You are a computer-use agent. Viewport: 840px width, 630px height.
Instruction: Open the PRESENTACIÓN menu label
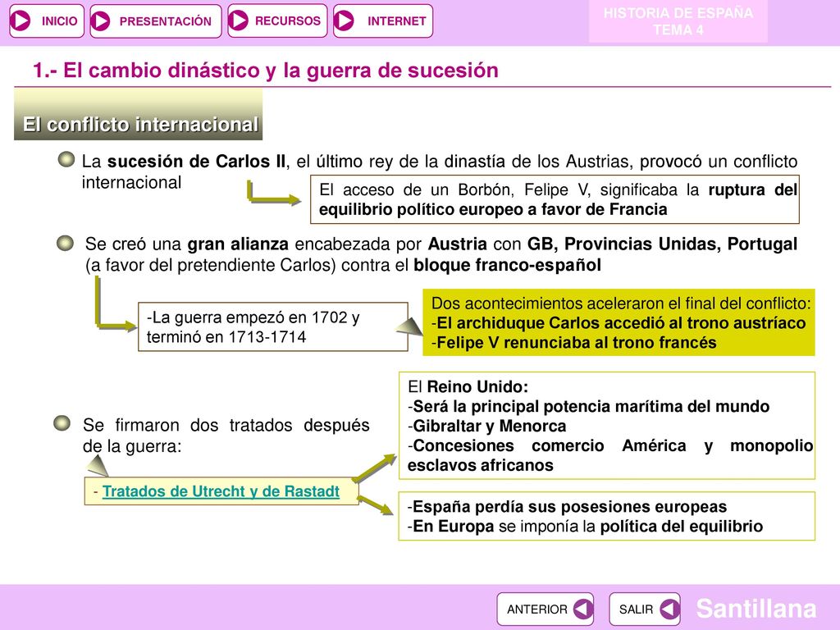click(166, 21)
